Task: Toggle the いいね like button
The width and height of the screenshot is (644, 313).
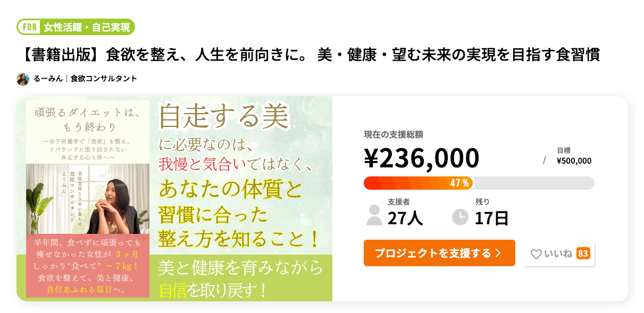Action: 558,253
